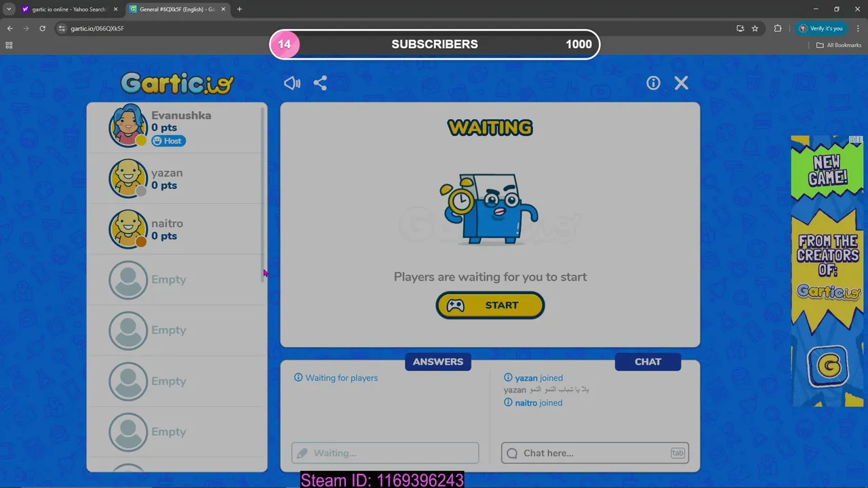The height and width of the screenshot is (488, 868).
Task: Open the New Game advertisement banner
Action: pyautogui.click(x=827, y=271)
